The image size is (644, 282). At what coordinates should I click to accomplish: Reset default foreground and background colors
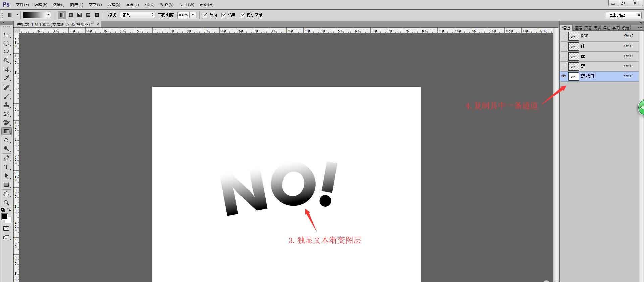coord(3,210)
